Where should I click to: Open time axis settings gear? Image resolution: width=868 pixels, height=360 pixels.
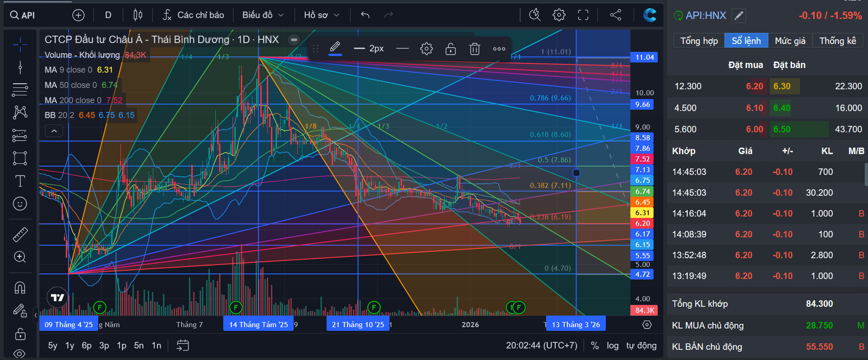coord(647,325)
